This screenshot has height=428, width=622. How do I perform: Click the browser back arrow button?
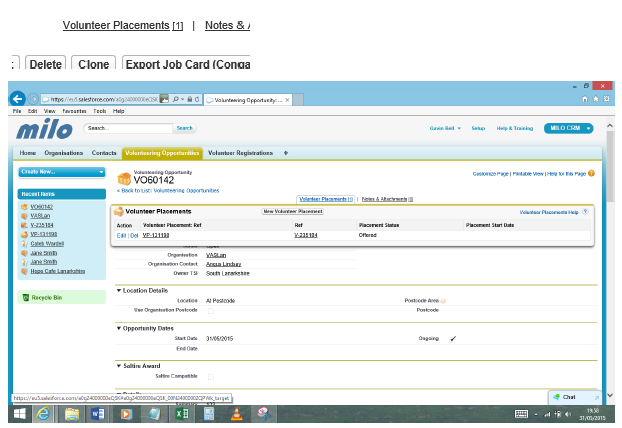coord(17,99)
